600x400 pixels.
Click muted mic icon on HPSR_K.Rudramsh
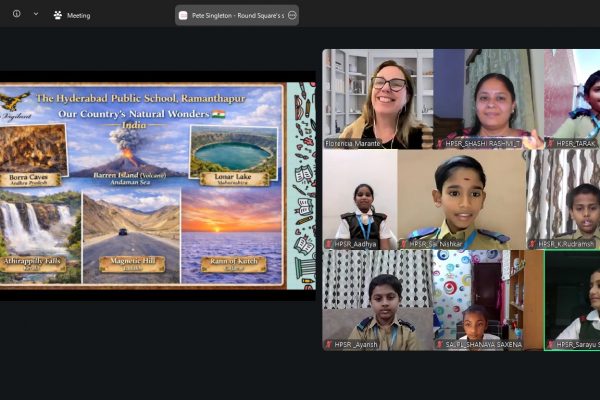click(x=532, y=244)
